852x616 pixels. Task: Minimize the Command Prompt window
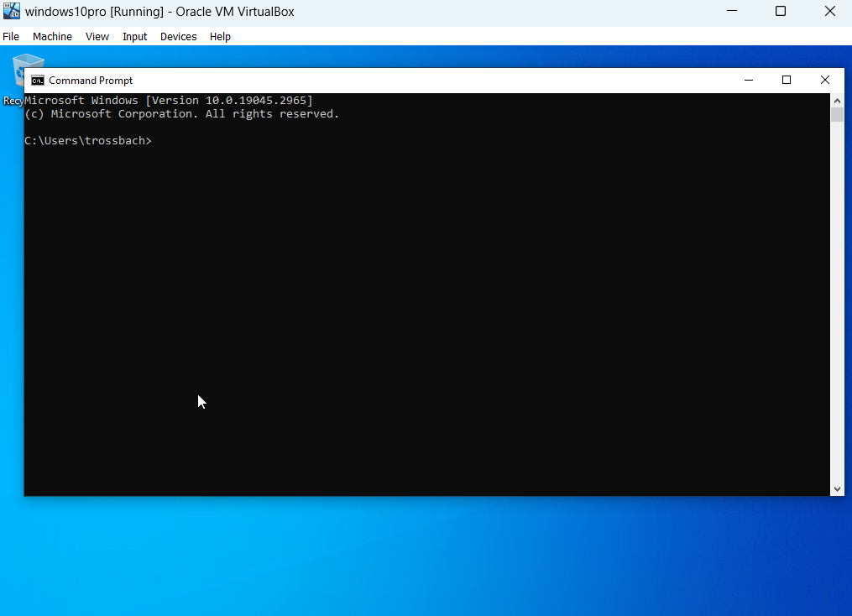749,81
